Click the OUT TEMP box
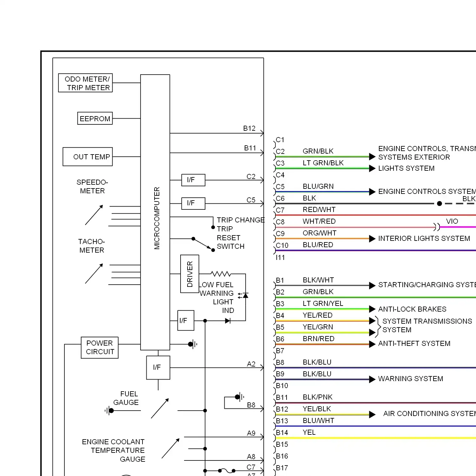476x476 pixels. (x=88, y=157)
